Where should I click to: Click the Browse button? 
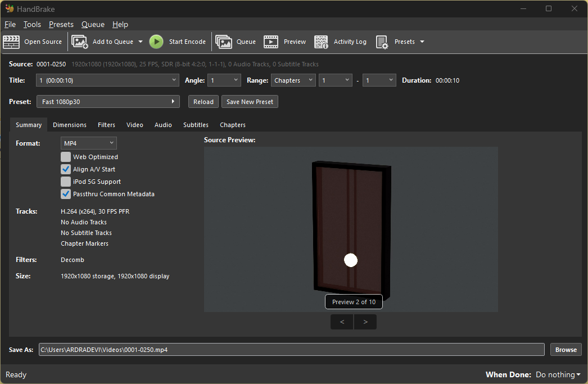566,350
